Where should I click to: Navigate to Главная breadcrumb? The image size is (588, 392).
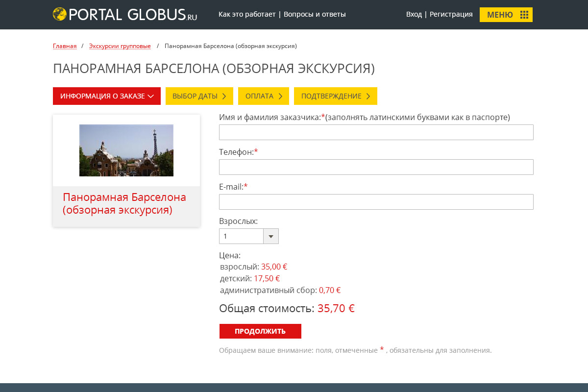point(65,46)
